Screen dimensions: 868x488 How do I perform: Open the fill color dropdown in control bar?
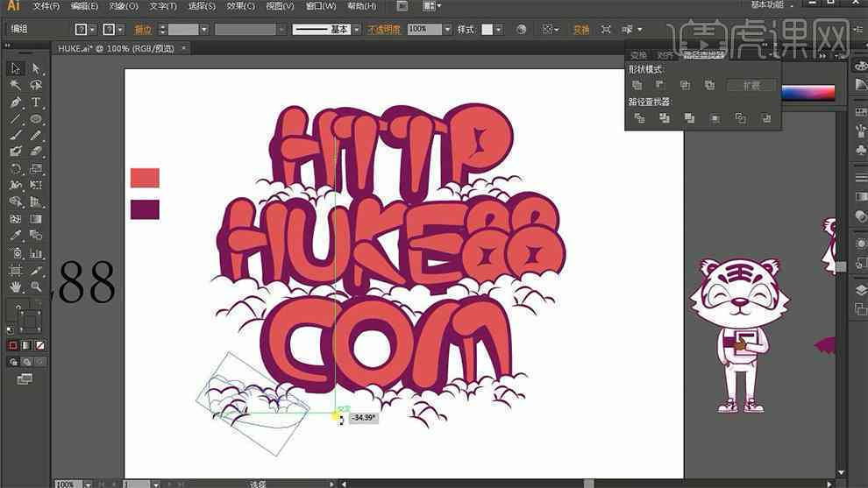click(x=92, y=29)
